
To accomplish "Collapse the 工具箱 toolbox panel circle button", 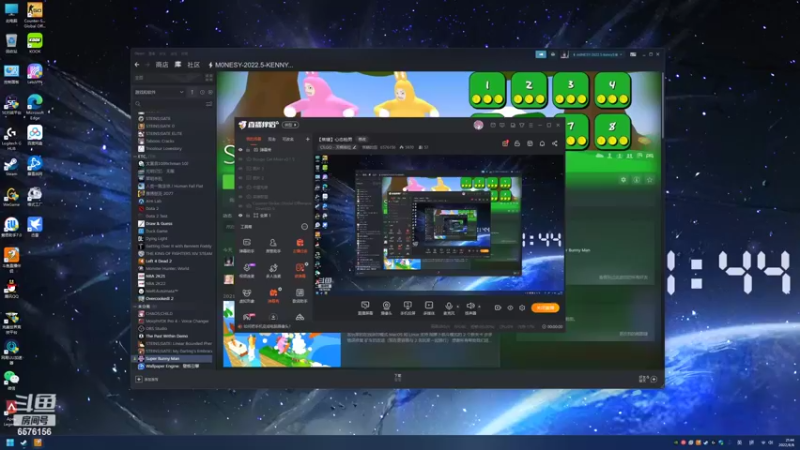I will [305, 227].
